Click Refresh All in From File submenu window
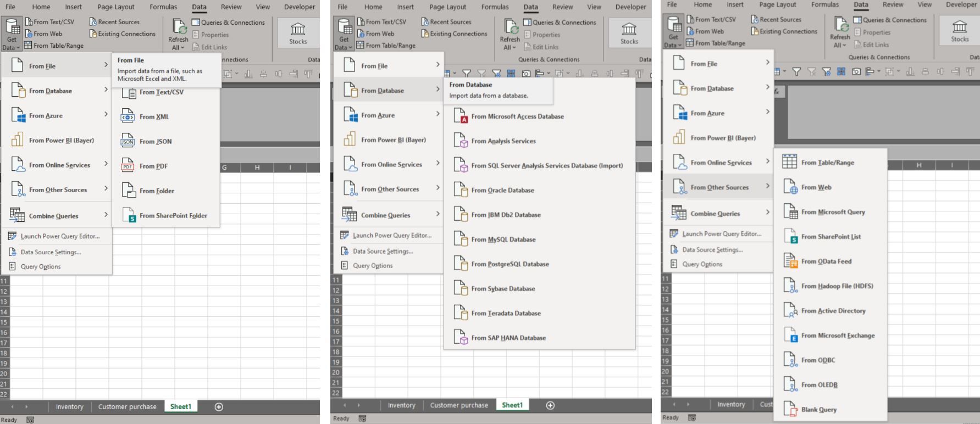The image size is (980, 424). [x=178, y=35]
